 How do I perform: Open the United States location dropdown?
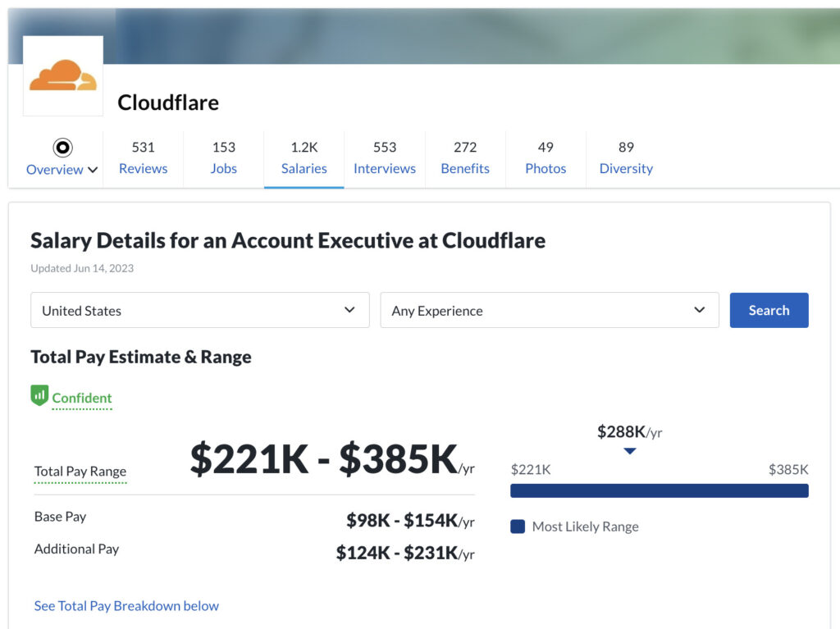[x=200, y=310]
